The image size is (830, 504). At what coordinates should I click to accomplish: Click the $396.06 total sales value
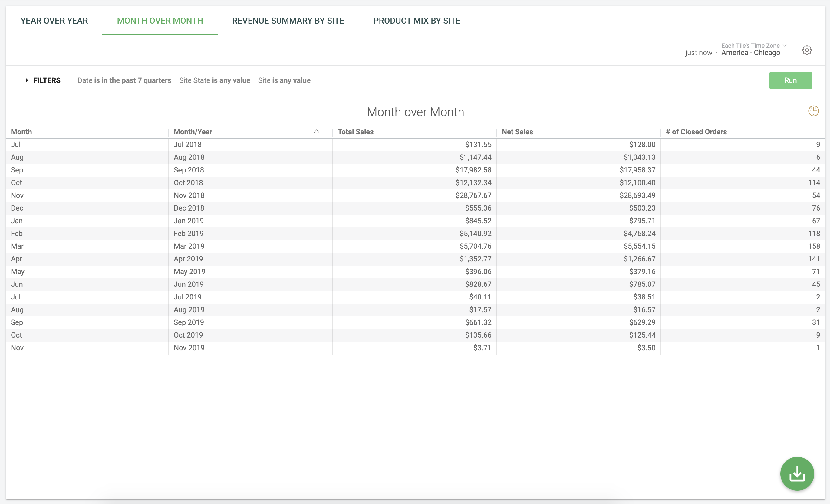click(x=478, y=272)
